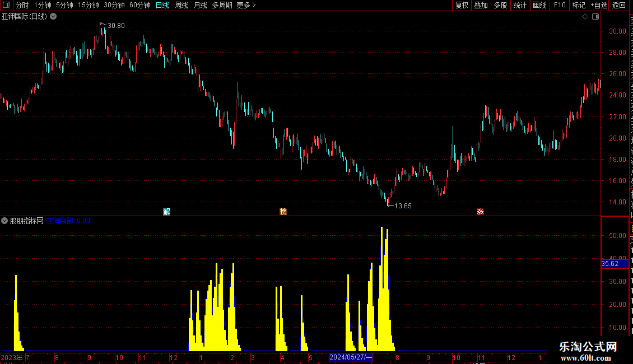Click the 叠加 overlay button
Screen dimensions: 633x364
click(481, 5)
